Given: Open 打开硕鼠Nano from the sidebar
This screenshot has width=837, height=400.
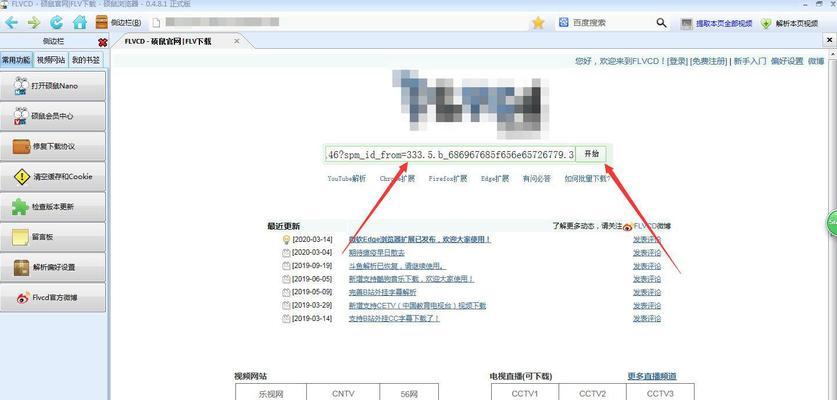Looking at the screenshot, I should pyautogui.click(x=53, y=86).
